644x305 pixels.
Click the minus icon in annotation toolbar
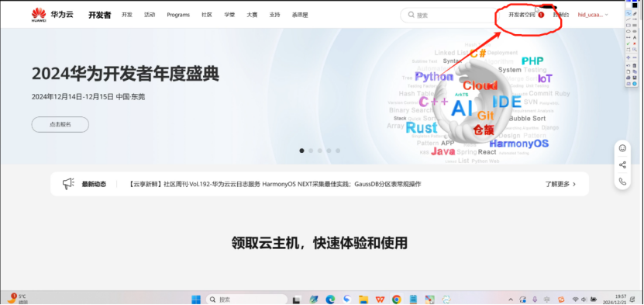click(635, 57)
